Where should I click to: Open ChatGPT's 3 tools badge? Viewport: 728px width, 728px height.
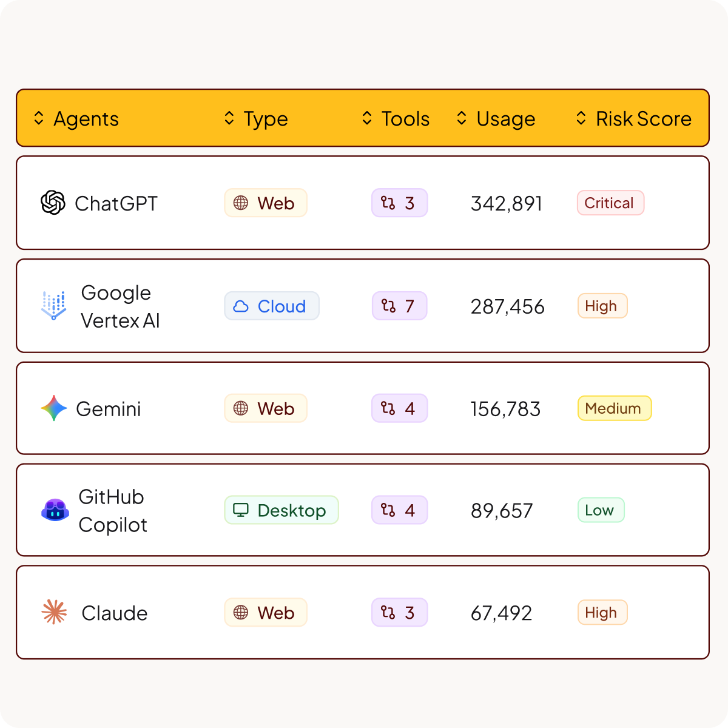click(399, 203)
